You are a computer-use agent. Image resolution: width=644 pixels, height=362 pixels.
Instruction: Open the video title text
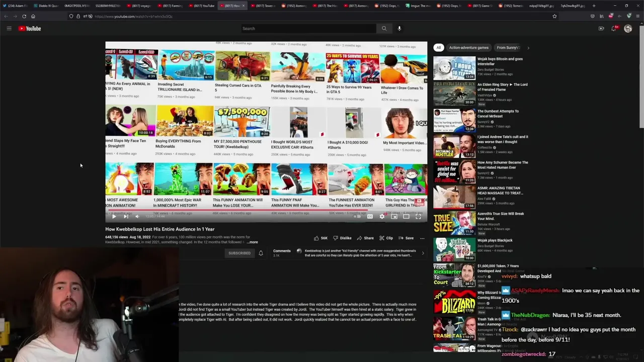(x=159, y=229)
